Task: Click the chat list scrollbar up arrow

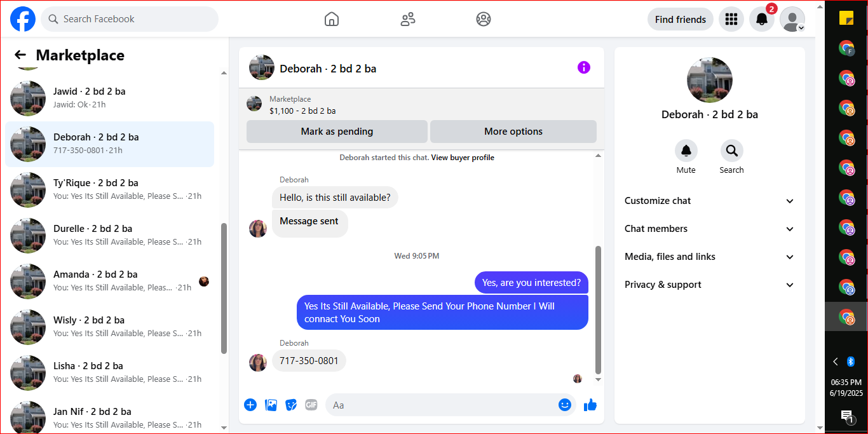Action: tap(224, 73)
